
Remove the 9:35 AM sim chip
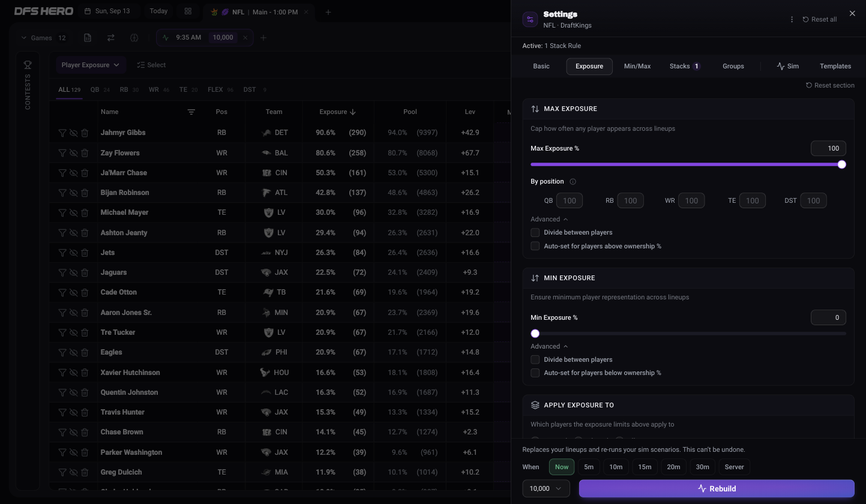click(245, 38)
